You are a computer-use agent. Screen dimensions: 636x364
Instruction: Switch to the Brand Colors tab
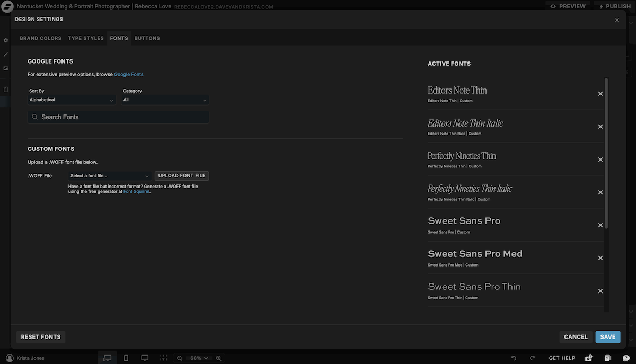[x=41, y=38]
